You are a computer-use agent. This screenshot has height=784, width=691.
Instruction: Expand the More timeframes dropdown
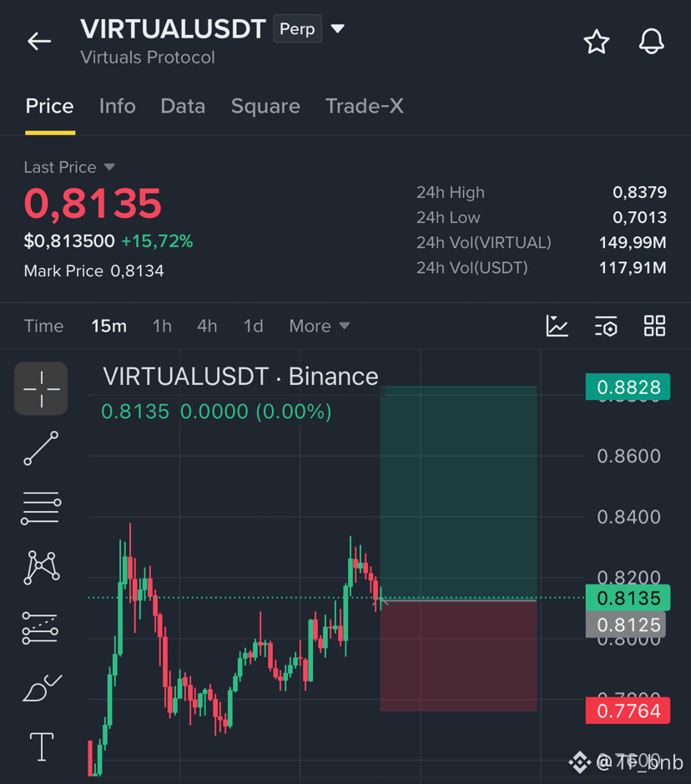click(320, 326)
